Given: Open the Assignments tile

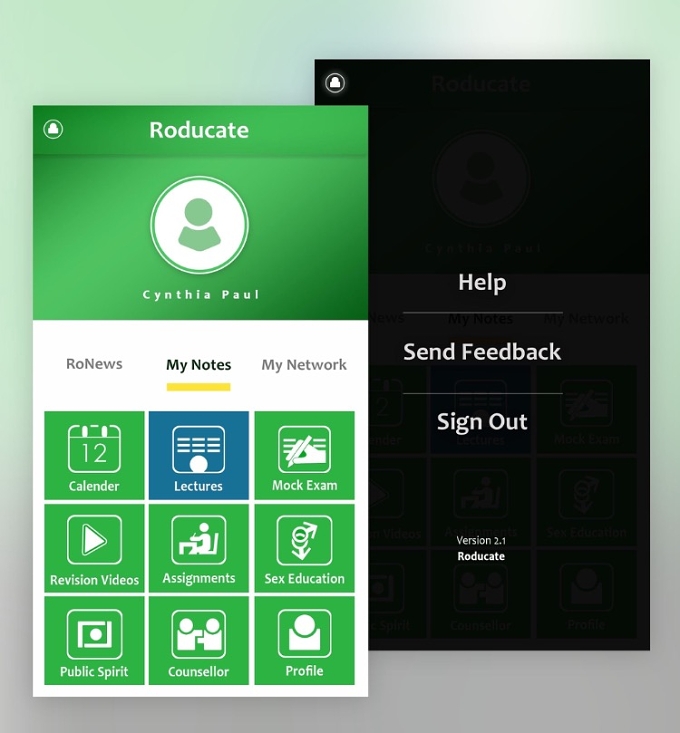Looking at the screenshot, I should 199,548.
